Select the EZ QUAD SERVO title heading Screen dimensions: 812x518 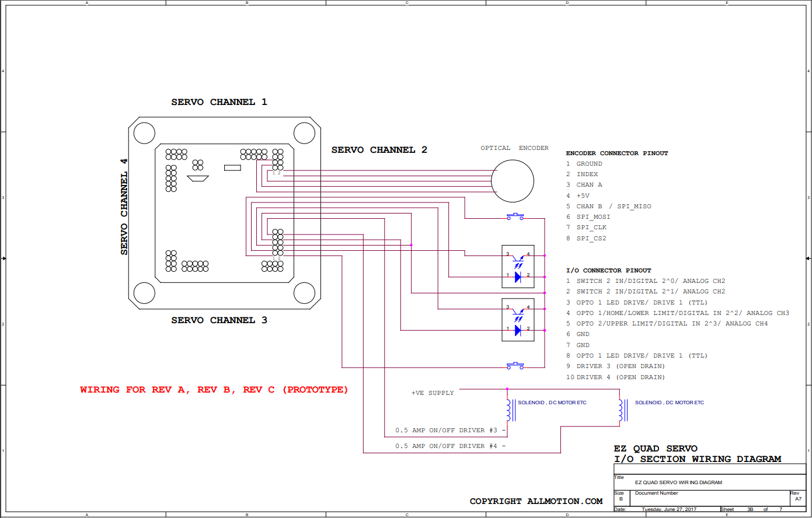coord(656,449)
